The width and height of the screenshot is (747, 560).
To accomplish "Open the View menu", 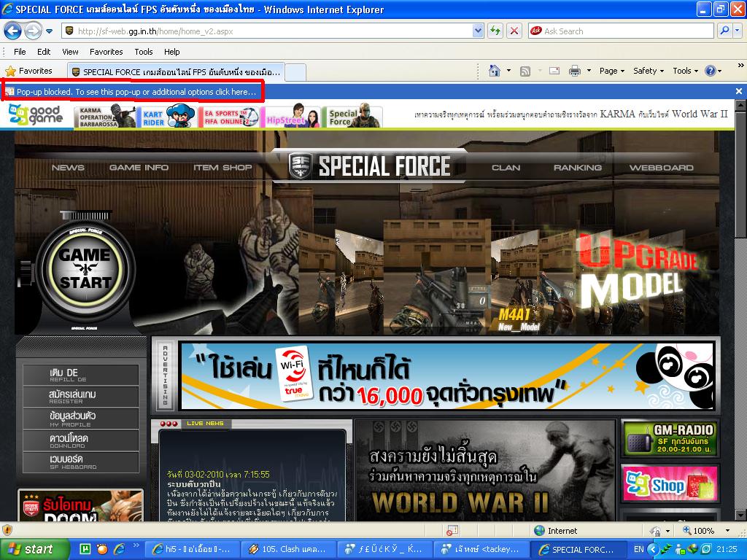I will [70, 52].
